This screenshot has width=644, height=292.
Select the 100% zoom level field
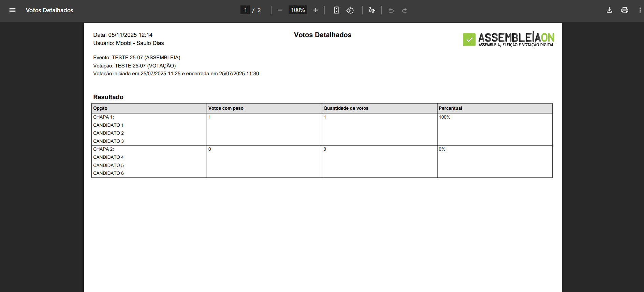click(298, 10)
